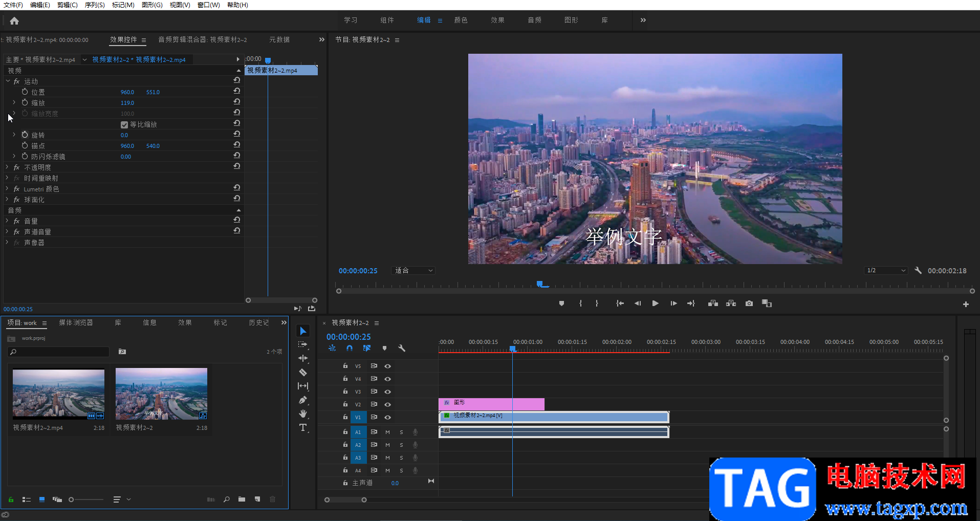This screenshot has height=521, width=980.
Task: Open the 适合 zoom level dropdown
Action: [413, 271]
